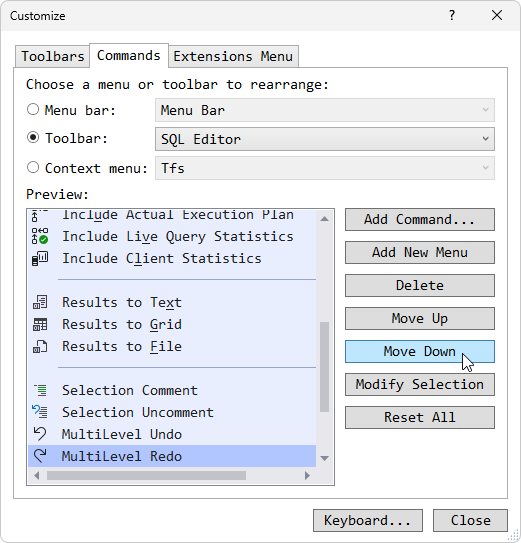Expand the Menu Bar combo box
The height and width of the screenshot is (543, 521).
(325, 110)
